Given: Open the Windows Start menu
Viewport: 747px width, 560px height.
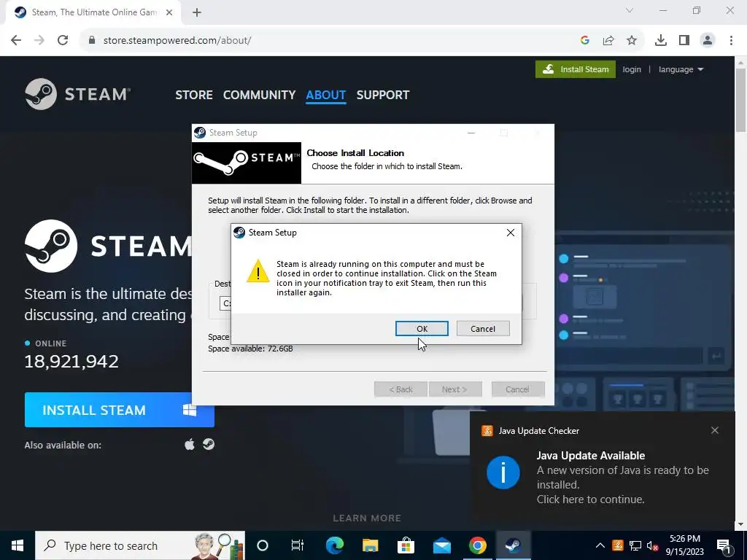Looking at the screenshot, I should (x=18, y=545).
